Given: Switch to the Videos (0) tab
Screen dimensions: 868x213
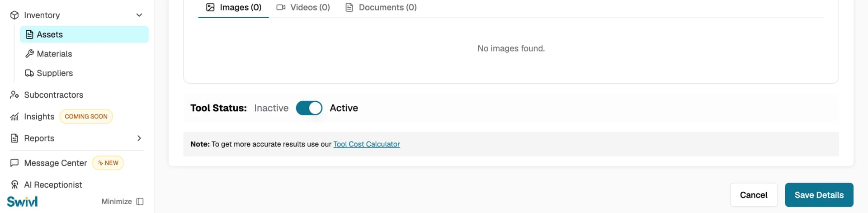Looking at the screenshot, I should tap(303, 7).
